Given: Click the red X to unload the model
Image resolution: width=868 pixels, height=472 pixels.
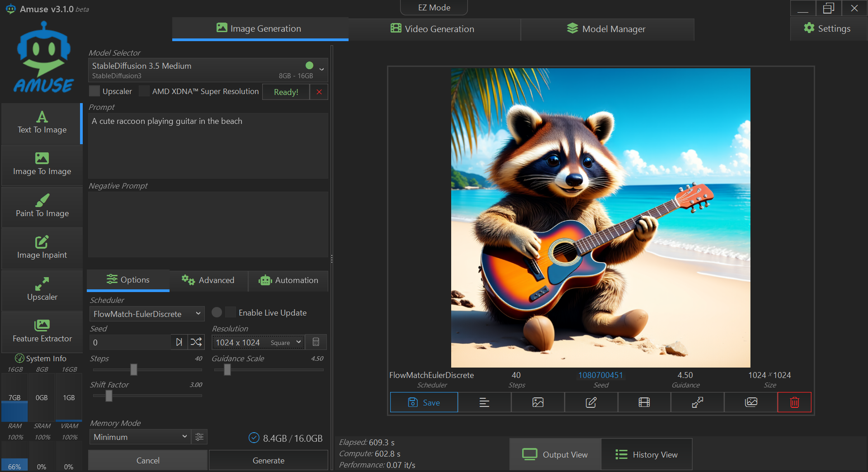Looking at the screenshot, I should [319, 92].
